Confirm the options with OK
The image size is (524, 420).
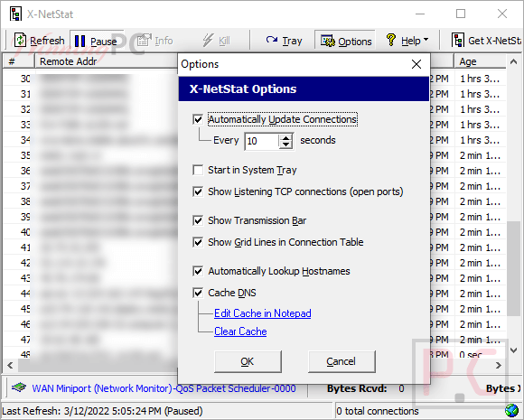[x=248, y=361]
